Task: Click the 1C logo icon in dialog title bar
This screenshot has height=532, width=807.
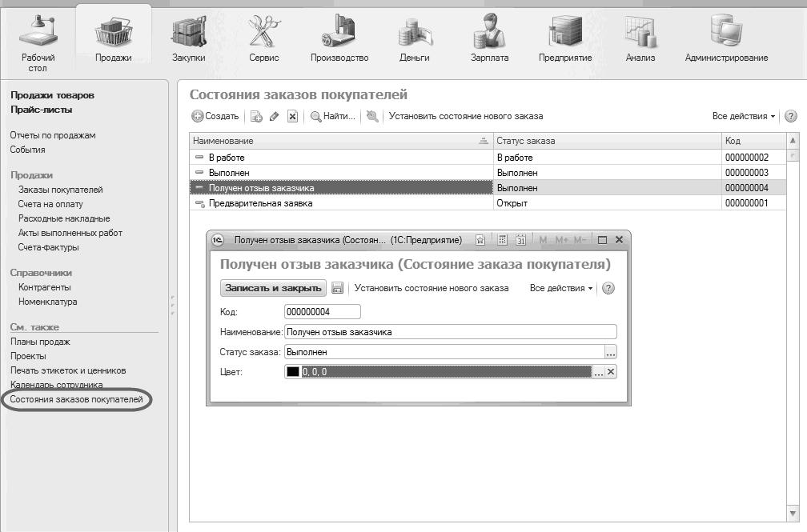Action: (219, 240)
